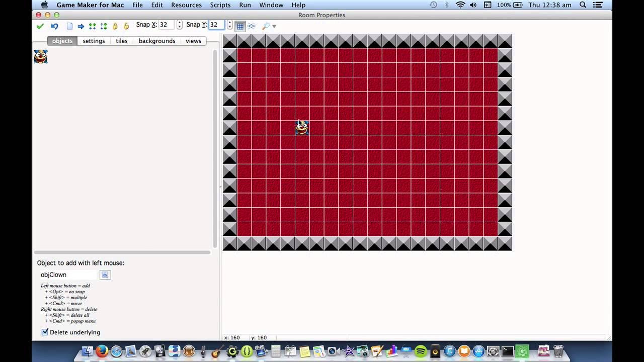Viewport: 644px width, 362px height.
Task: Click the green checkmark to confirm room changes
Action: pyautogui.click(x=40, y=26)
